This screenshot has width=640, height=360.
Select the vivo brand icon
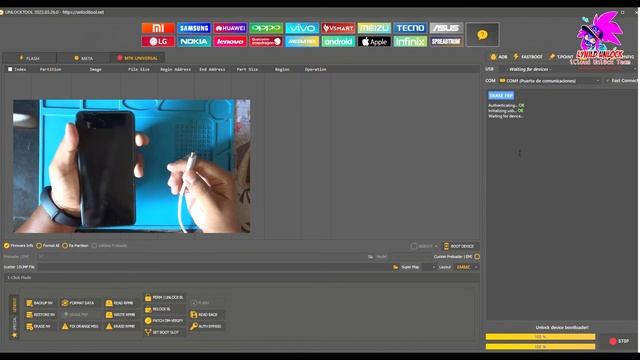tap(302, 28)
